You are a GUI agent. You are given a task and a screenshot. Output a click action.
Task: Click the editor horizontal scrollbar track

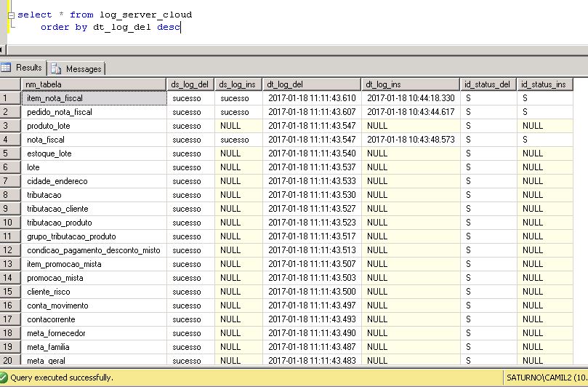click(x=297, y=49)
